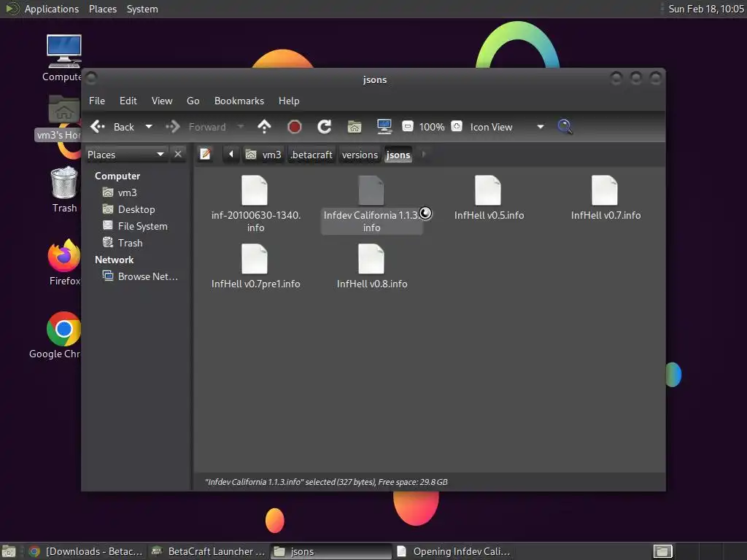Click the 100% zoom level label

click(432, 127)
